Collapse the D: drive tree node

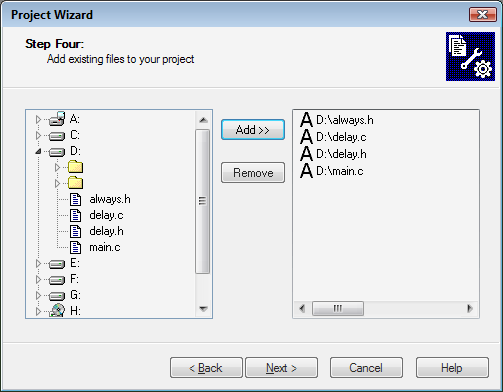[x=38, y=152]
